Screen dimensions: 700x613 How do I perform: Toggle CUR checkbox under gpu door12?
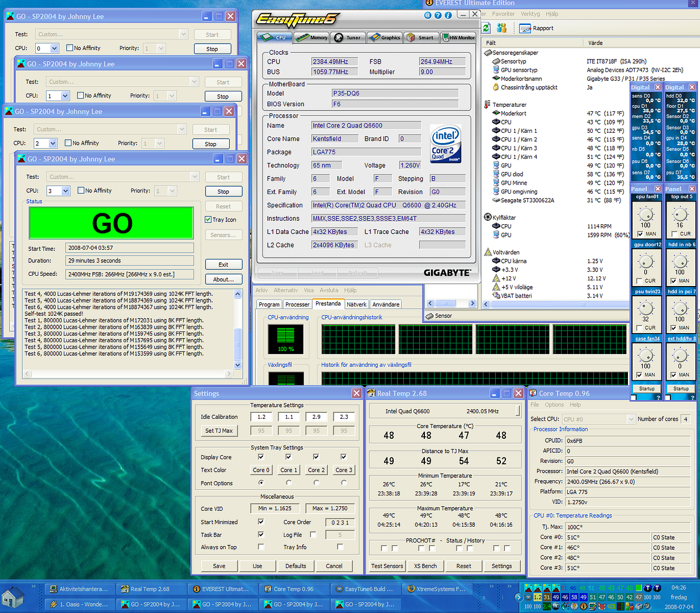click(x=640, y=281)
